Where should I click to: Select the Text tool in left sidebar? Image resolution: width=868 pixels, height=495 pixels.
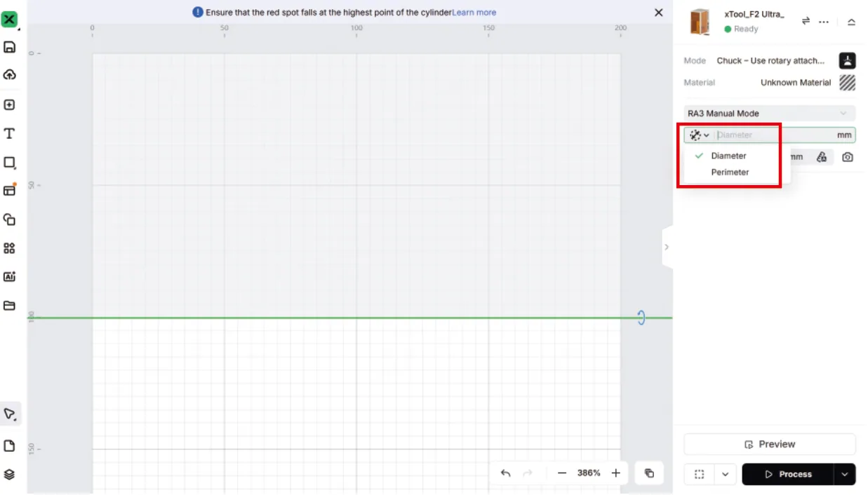coord(10,134)
